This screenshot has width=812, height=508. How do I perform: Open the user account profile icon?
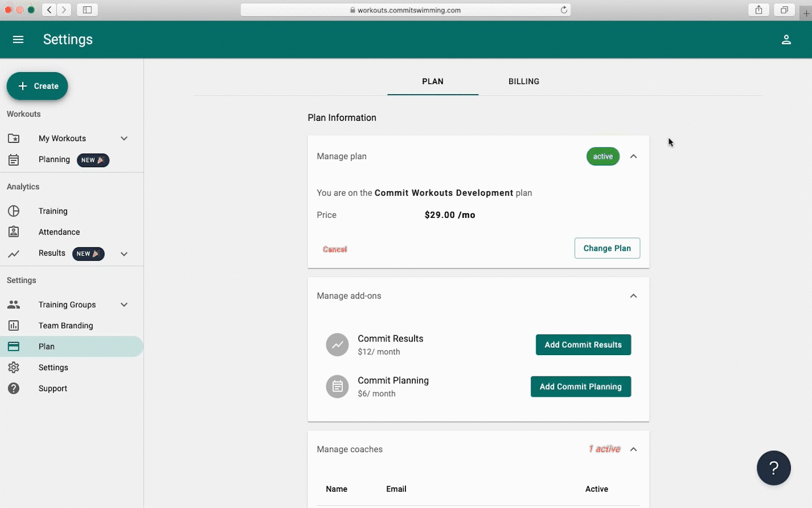pyautogui.click(x=786, y=40)
